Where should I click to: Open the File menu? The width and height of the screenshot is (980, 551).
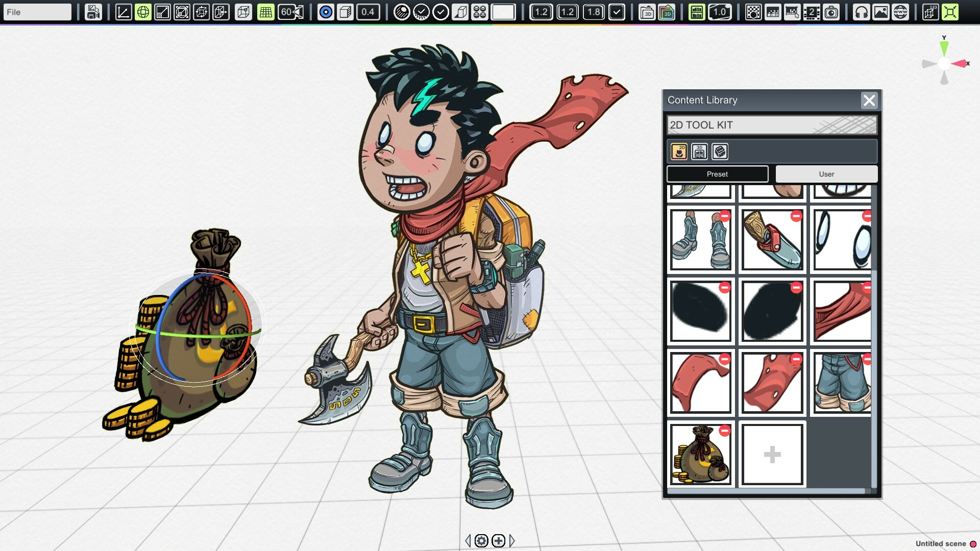(x=36, y=11)
